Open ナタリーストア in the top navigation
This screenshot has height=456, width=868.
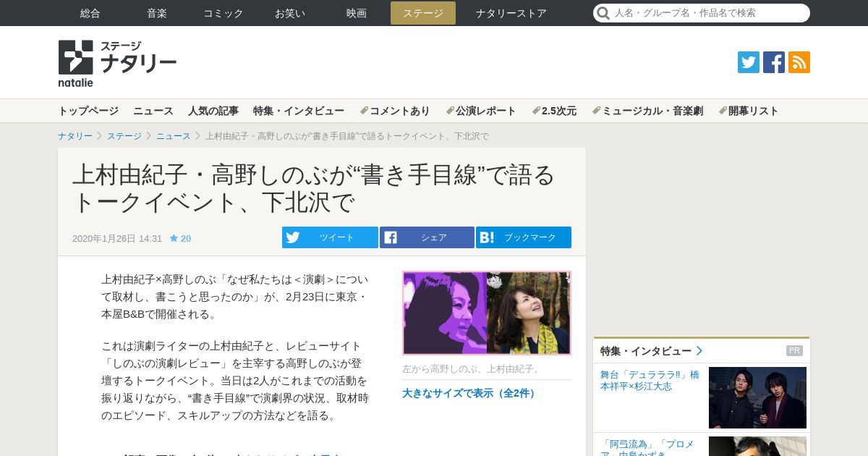(x=511, y=13)
